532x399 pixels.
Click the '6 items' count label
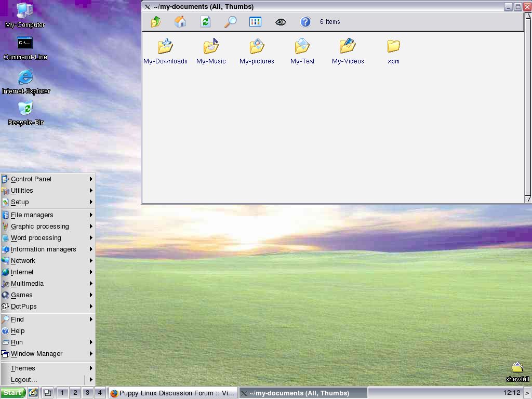[330, 22]
